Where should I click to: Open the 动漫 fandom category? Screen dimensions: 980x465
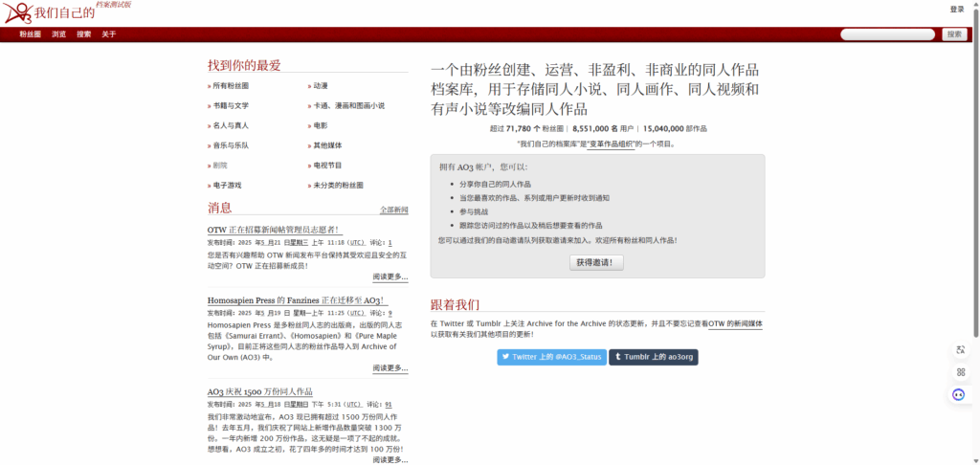pos(321,86)
